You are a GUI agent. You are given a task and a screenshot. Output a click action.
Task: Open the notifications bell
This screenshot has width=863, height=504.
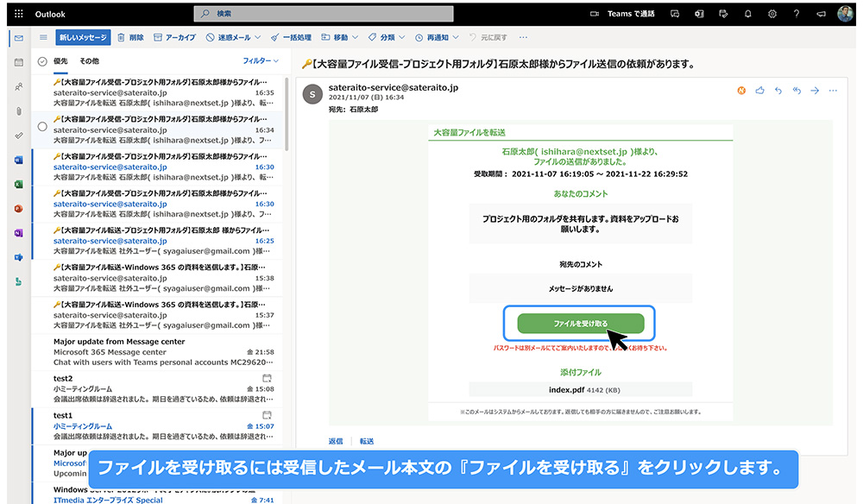tap(747, 14)
